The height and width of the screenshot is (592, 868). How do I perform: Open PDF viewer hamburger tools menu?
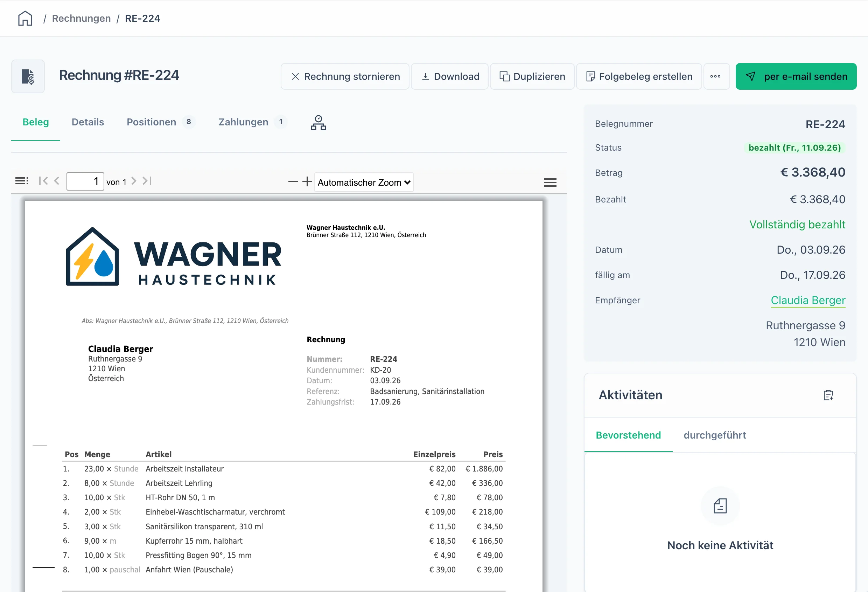pos(550,182)
